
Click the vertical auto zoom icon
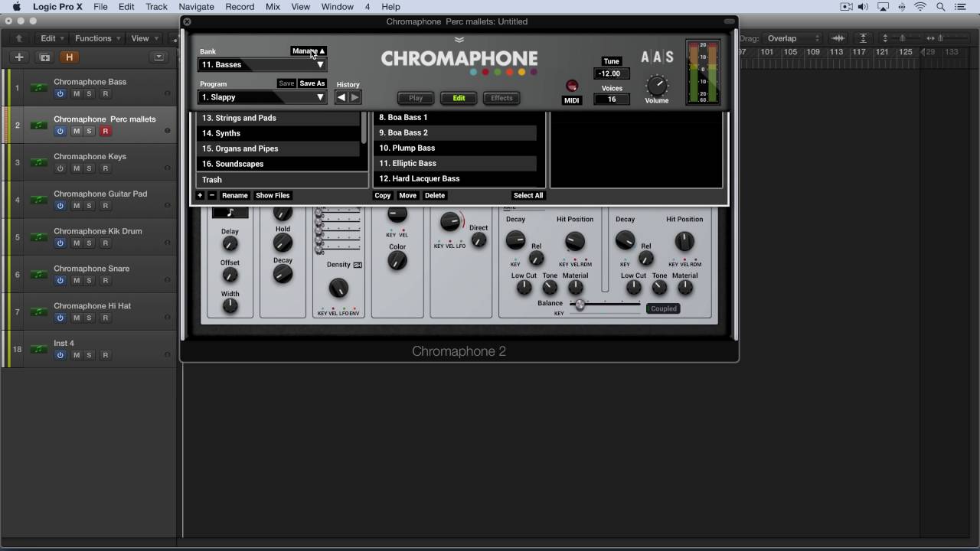click(863, 38)
